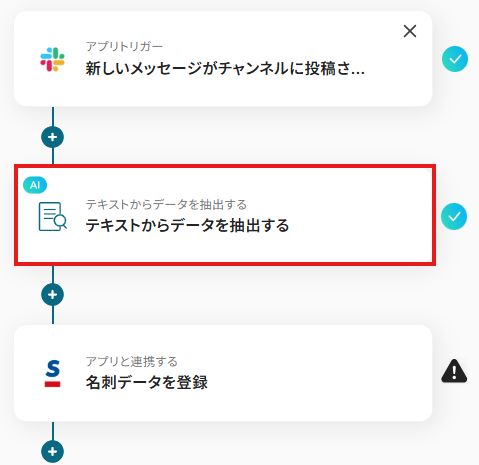Open 新しいメッセージがチャンネルに投稿さ... trigger title

225,69
